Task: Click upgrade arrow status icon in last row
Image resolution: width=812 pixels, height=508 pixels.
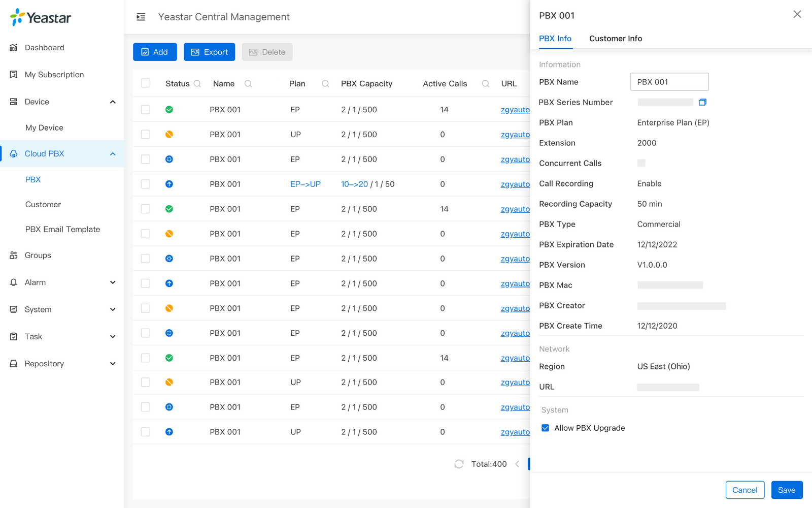Action: pyautogui.click(x=169, y=432)
